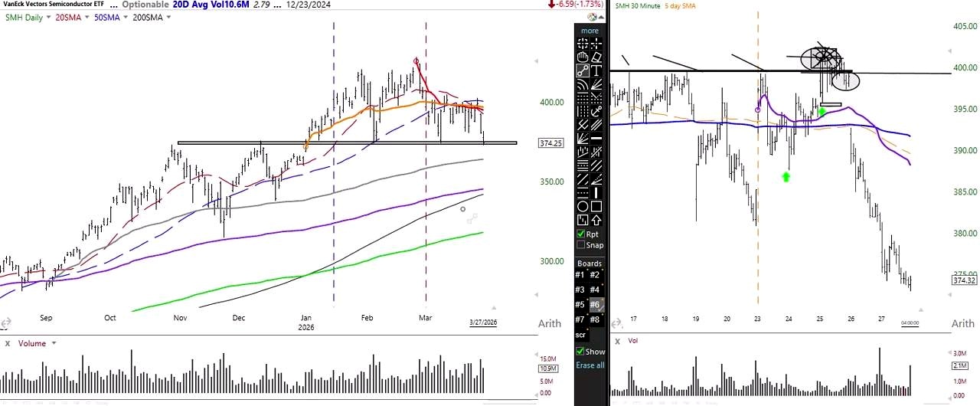The width and height of the screenshot is (980, 406).
Task: Toggle the Rpt checkbox
Action: click(x=582, y=234)
